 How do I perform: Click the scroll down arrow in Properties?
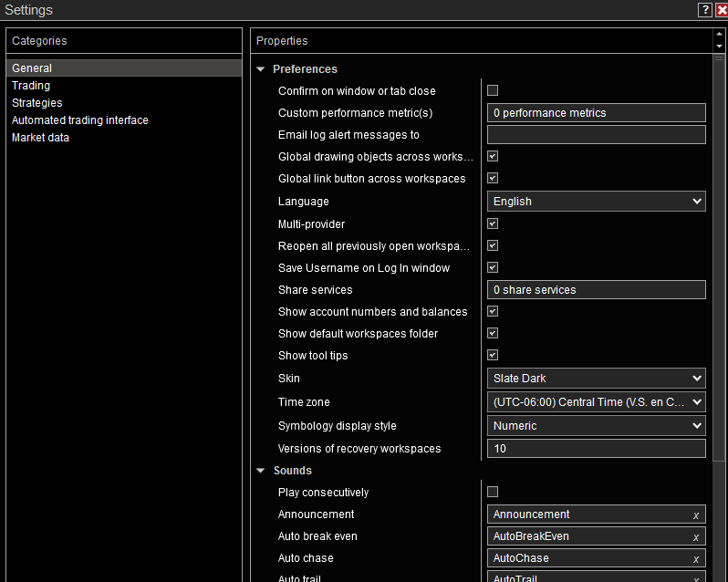point(719,47)
